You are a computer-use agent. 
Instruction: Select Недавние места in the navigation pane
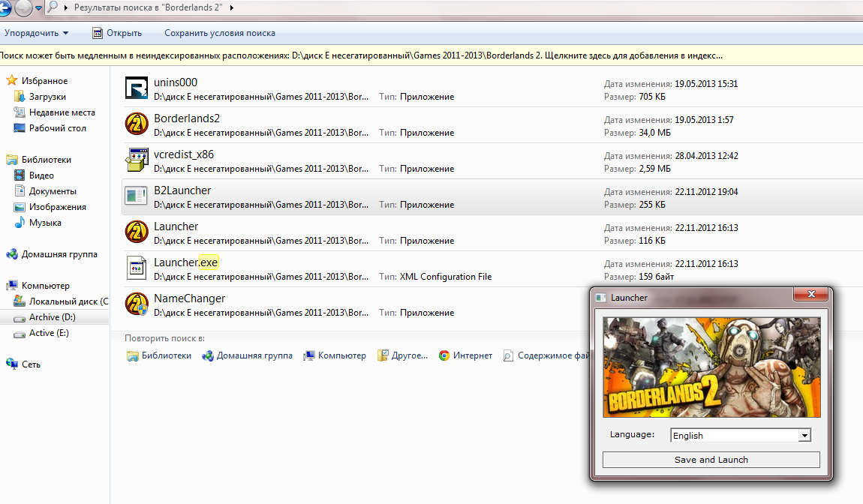[62, 112]
